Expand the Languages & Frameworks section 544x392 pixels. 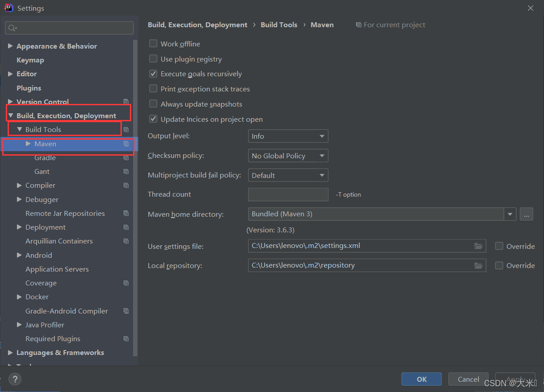pos(10,352)
